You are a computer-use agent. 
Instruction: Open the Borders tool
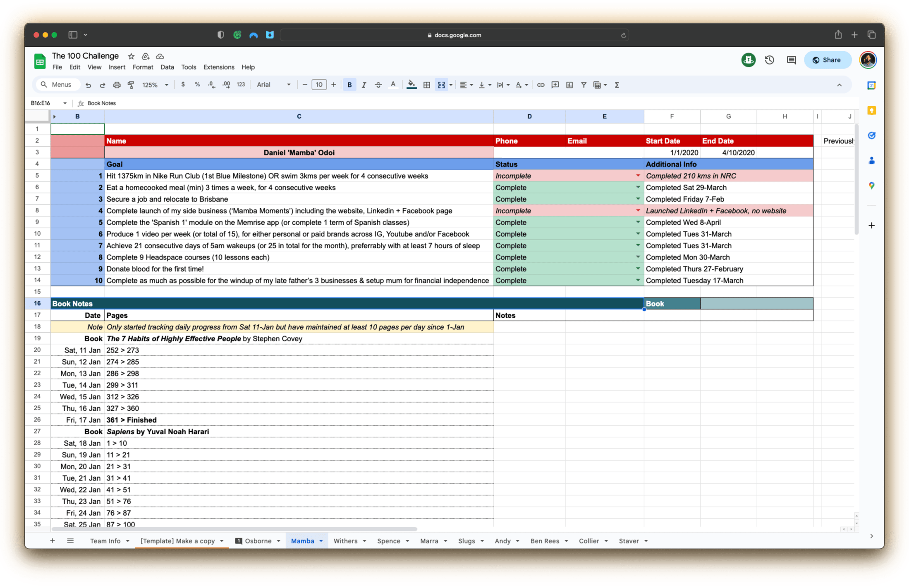pos(426,85)
